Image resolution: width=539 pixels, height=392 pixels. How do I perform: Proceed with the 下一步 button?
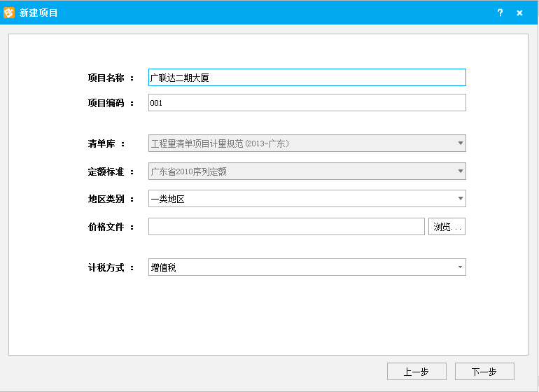pyautogui.click(x=484, y=372)
